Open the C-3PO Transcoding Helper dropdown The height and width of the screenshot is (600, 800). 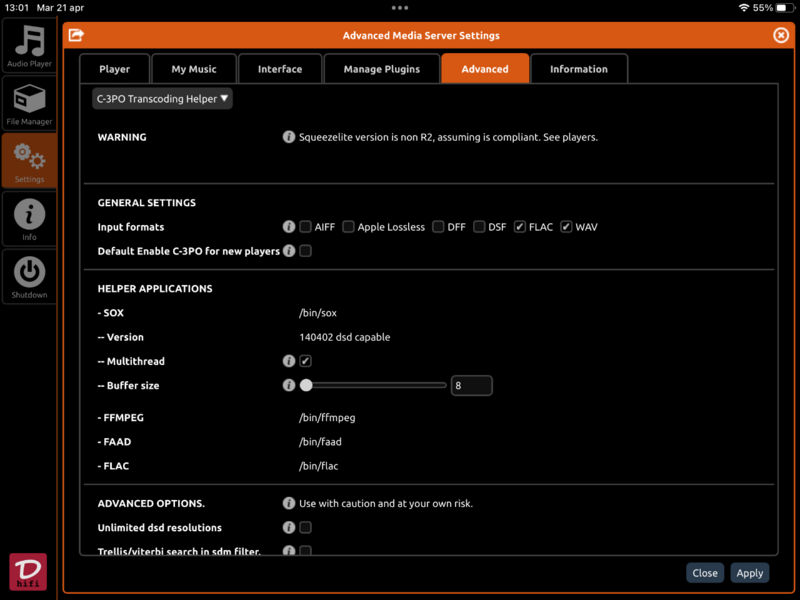[162, 98]
